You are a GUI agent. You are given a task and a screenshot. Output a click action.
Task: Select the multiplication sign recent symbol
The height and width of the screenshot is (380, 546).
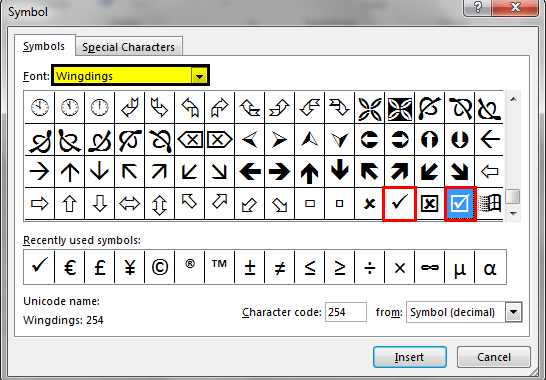coord(399,267)
